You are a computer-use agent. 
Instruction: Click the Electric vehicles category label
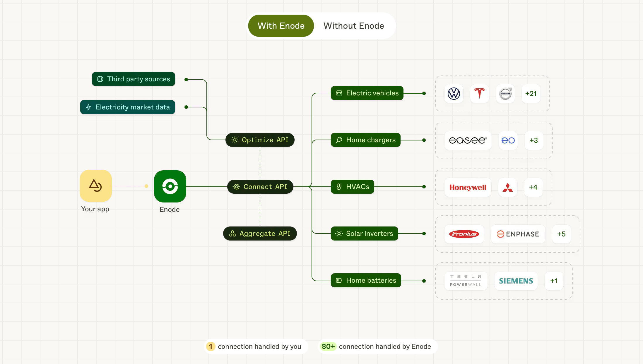pos(367,93)
